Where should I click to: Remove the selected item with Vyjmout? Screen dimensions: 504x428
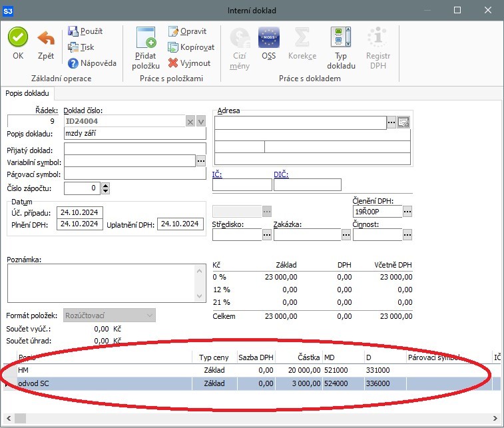(x=189, y=63)
